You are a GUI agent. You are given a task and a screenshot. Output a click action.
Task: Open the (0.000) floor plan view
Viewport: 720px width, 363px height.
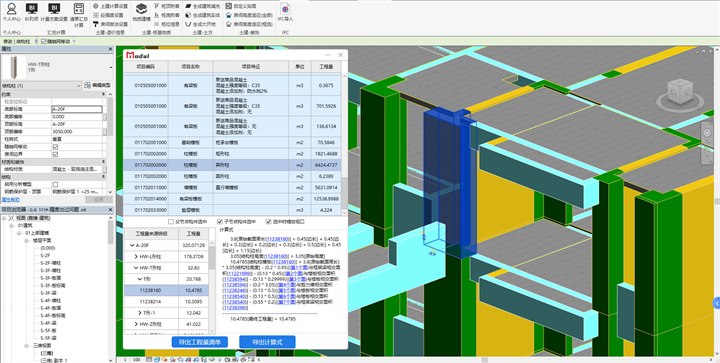pyautogui.click(x=47, y=248)
